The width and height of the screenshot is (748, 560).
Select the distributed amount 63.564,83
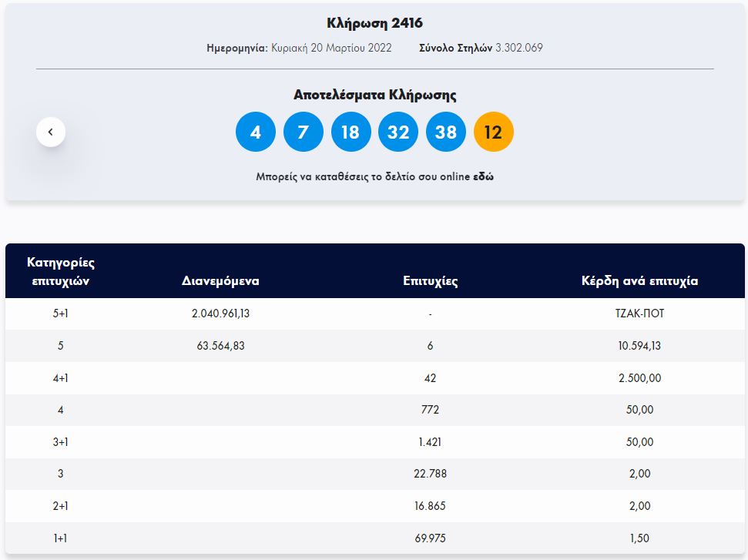tap(220, 346)
